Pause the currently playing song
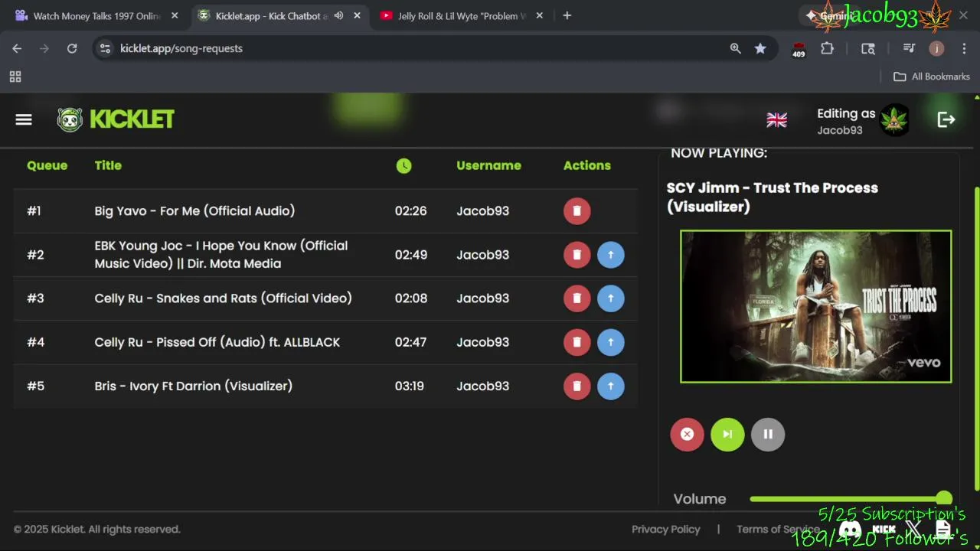The height and width of the screenshot is (551, 980). (768, 435)
